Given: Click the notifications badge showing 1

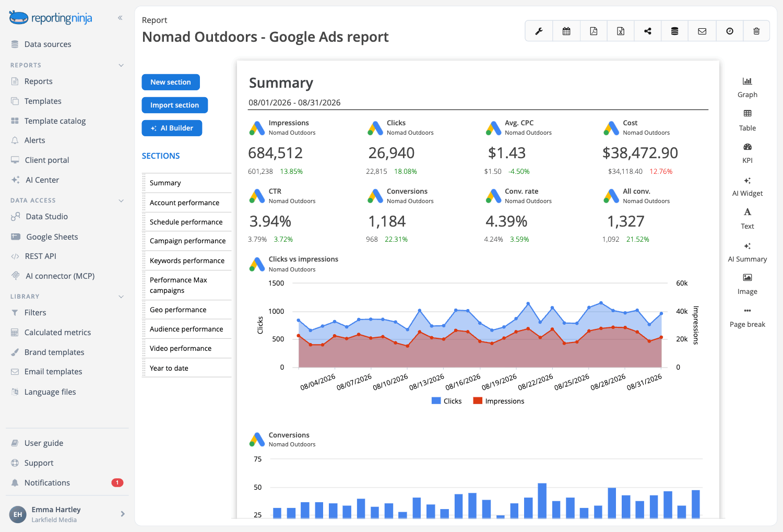Looking at the screenshot, I should pos(117,482).
